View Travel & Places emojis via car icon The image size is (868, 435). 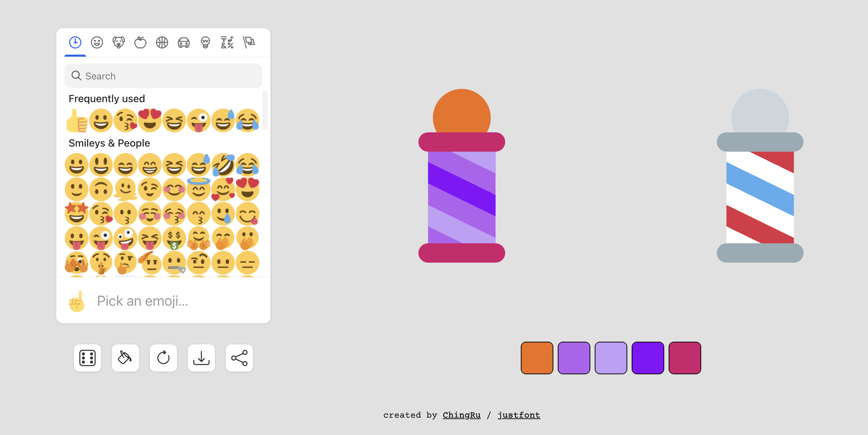click(183, 42)
